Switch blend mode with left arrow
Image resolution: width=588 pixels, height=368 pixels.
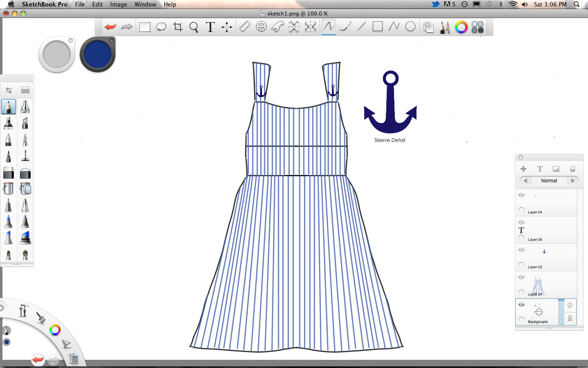526,181
